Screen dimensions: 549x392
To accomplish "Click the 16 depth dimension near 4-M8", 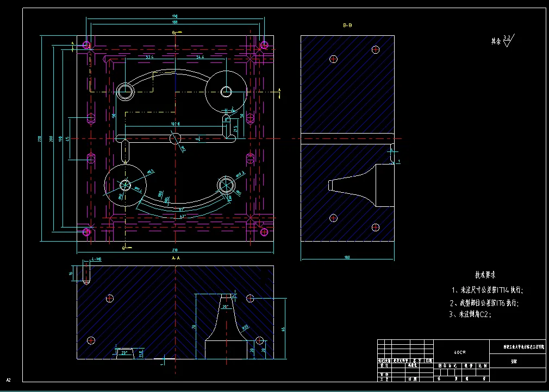I will pos(71,273).
